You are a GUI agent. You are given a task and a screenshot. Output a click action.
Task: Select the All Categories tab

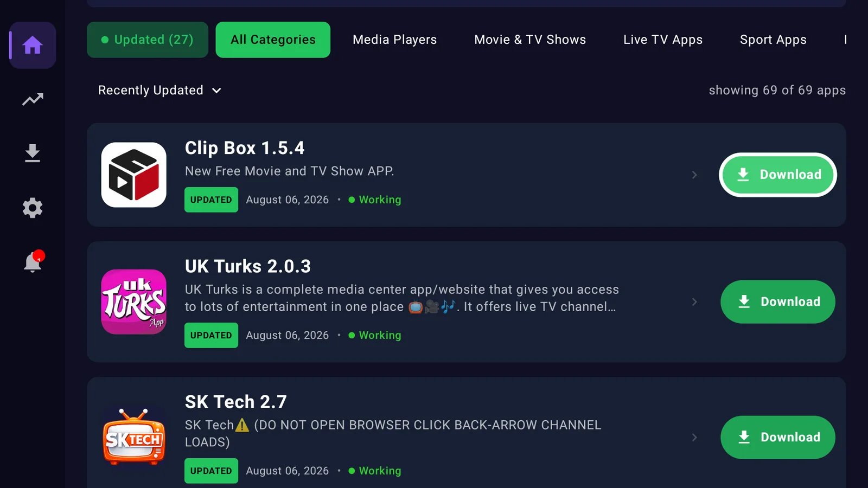pos(273,40)
